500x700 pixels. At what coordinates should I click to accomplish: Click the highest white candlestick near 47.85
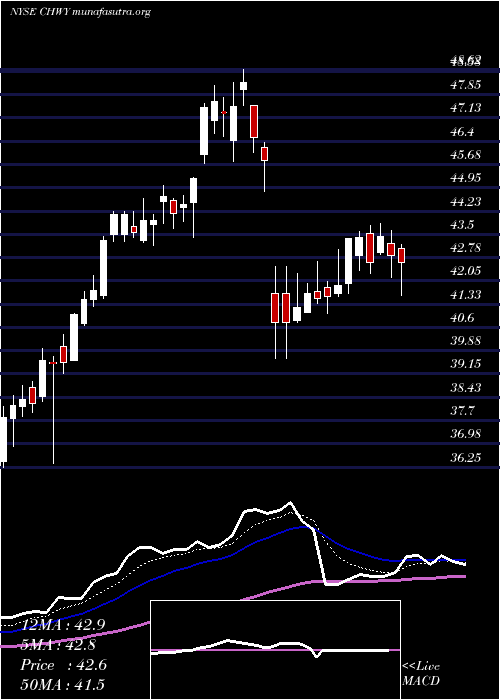[243, 86]
